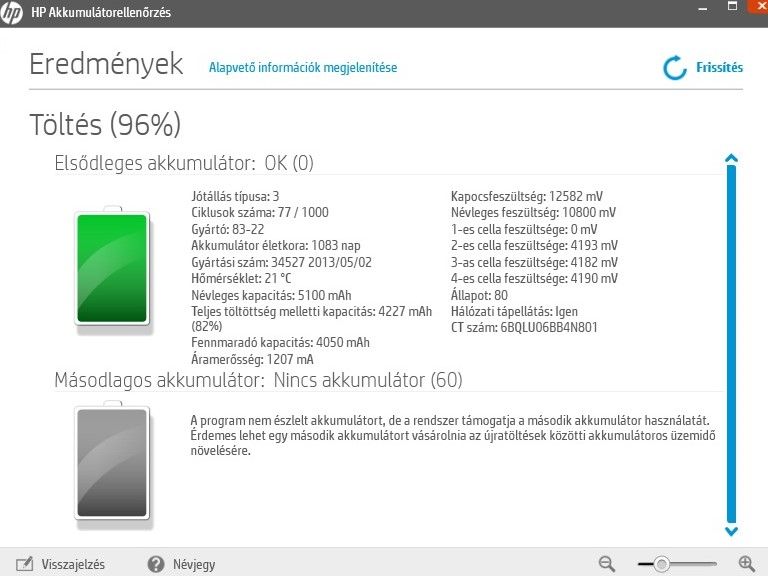Open Alapvető információk megjelenítése link

pyautogui.click(x=303, y=68)
